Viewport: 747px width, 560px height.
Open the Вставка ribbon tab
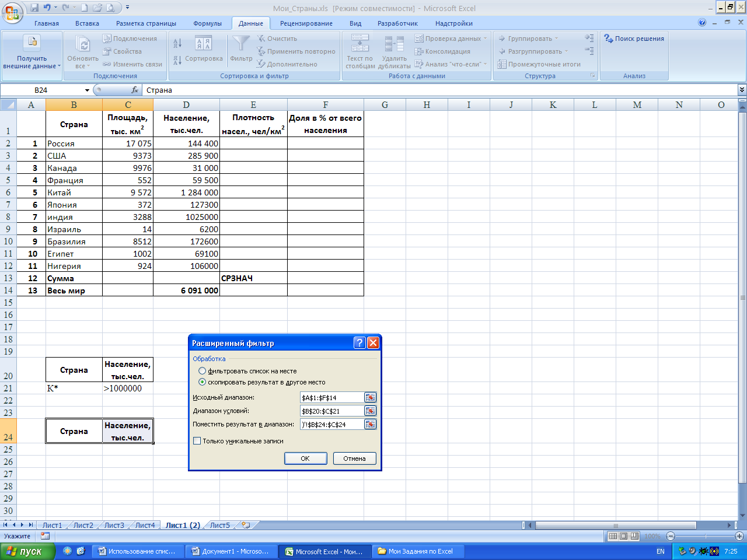87,23
